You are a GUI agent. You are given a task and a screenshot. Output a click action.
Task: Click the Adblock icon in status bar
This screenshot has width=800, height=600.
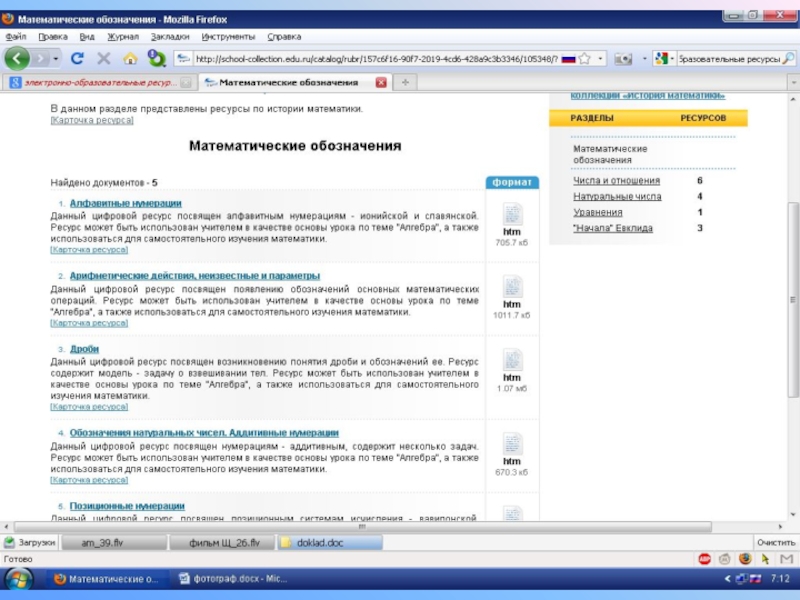[x=705, y=559]
